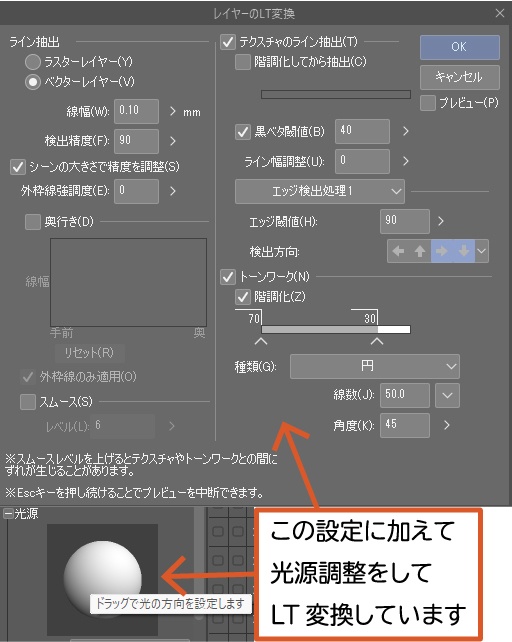
Task: Toggle シーンの大きさで精度を調整(S) checkbox
Action: tap(18, 167)
